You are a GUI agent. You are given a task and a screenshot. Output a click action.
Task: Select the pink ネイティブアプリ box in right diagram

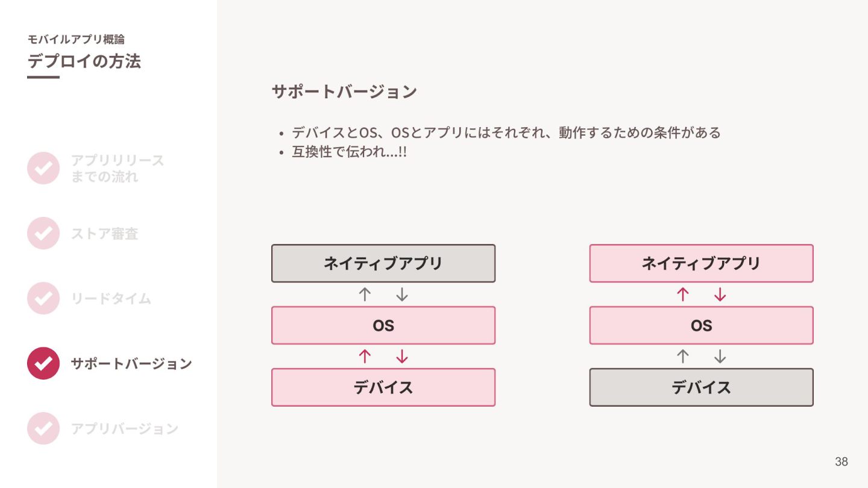[702, 263]
